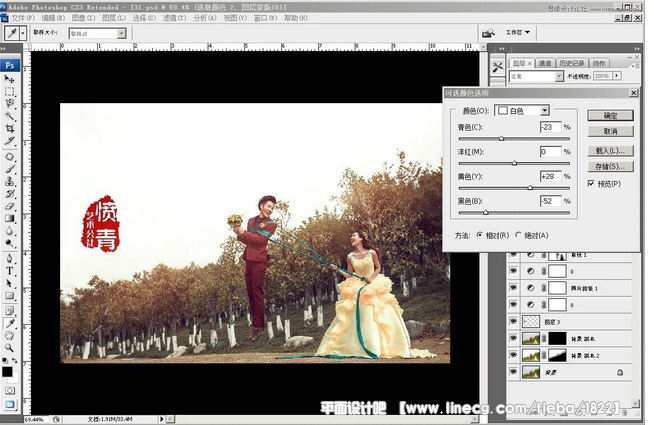Select the Hand tool

click(x=9, y=336)
